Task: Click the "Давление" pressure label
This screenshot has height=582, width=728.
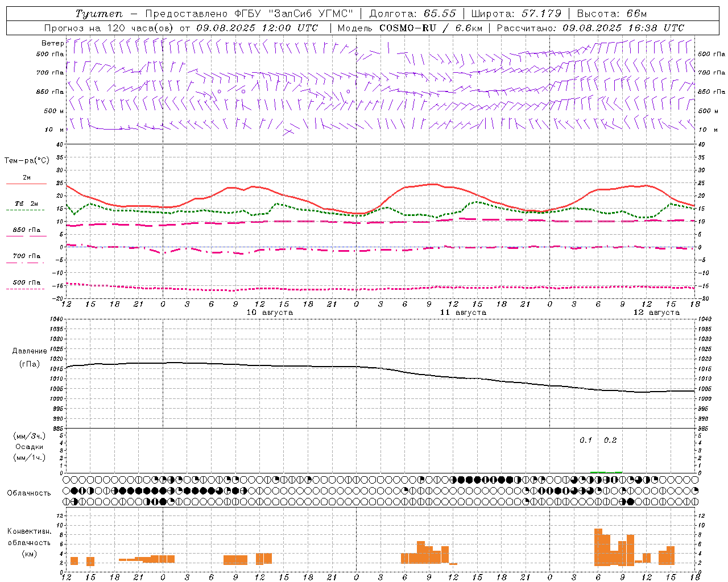Action: [30, 351]
